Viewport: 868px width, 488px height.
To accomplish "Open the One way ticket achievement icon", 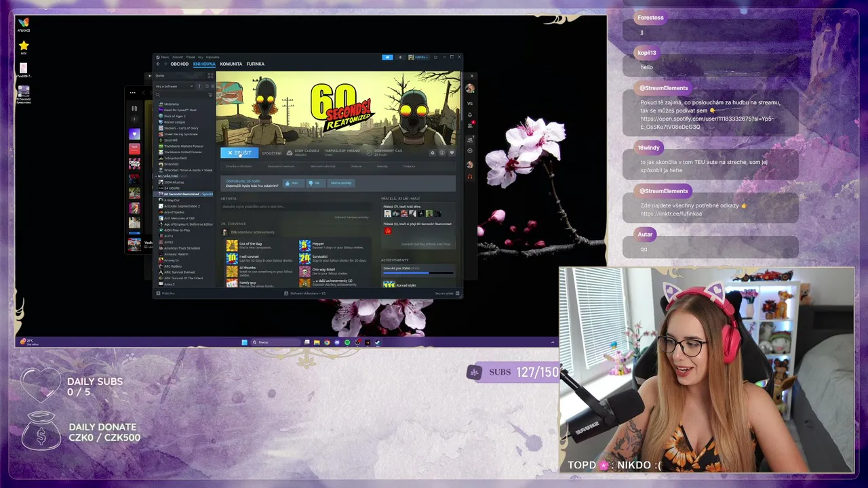I will (305, 271).
